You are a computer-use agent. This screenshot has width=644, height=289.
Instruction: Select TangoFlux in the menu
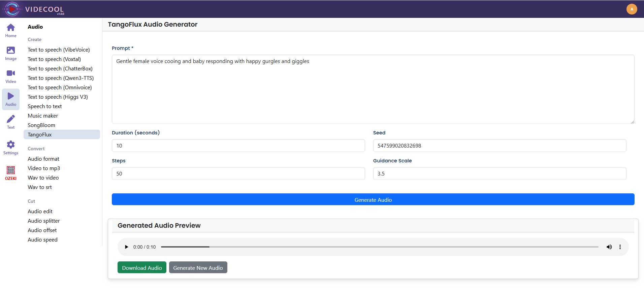coord(62,134)
